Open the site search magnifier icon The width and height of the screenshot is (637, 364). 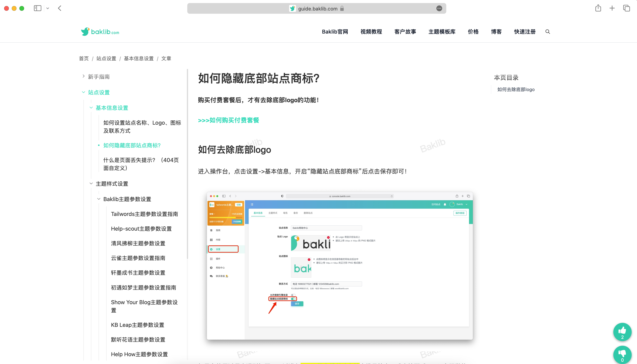tap(548, 32)
